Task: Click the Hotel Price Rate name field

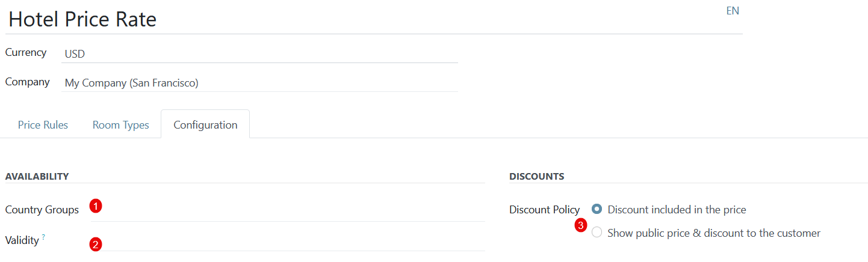Action: pos(374,19)
